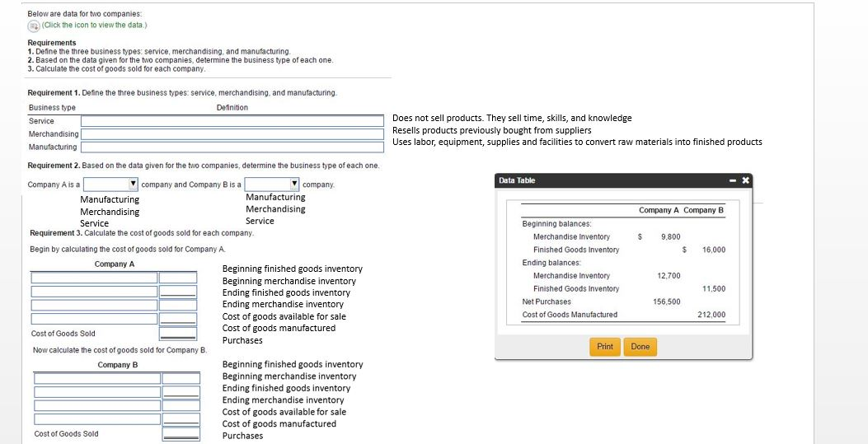Select 'Cost of goods available for sale' for Company A

(284, 317)
